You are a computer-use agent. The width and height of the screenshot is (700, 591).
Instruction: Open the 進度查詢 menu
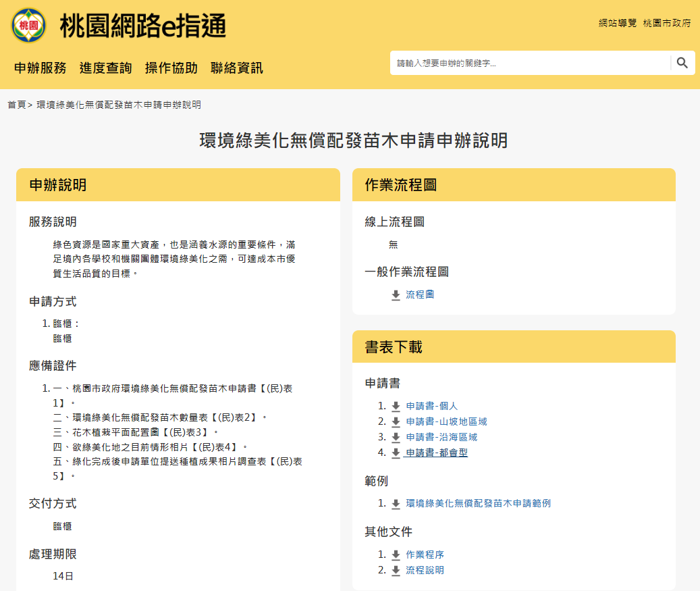click(x=106, y=68)
